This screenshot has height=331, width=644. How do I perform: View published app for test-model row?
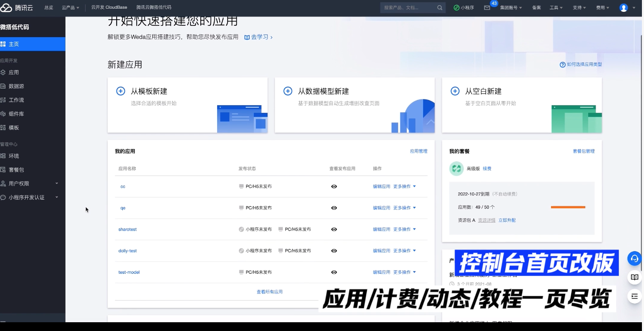[x=334, y=272]
